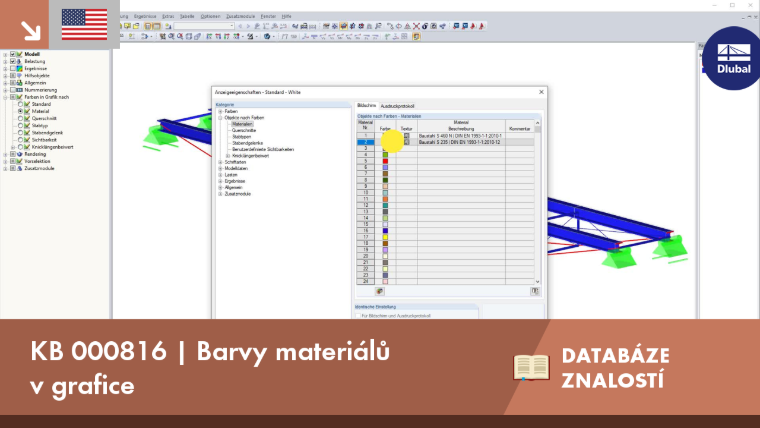Click the texture icon in material row 1
This screenshot has height=428, width=760.
click(x=407, y=136)
